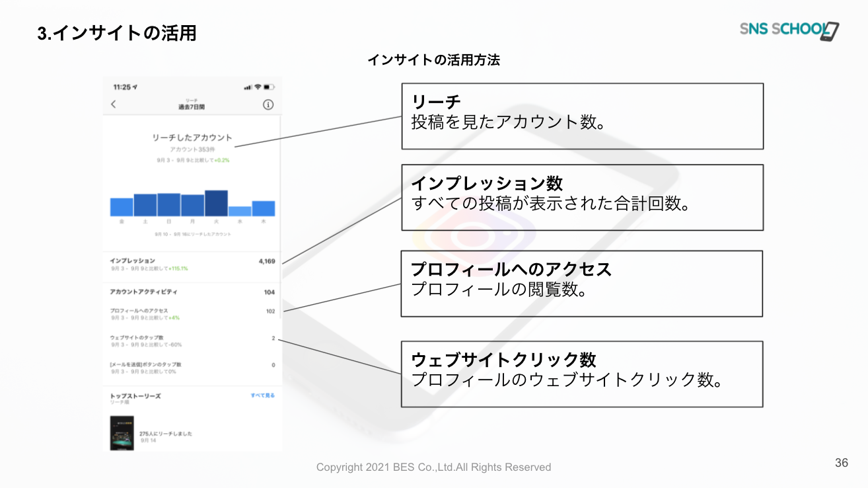Click the first chart bar for 金
This screenshot has width=868, height=488.
point(122,207)
